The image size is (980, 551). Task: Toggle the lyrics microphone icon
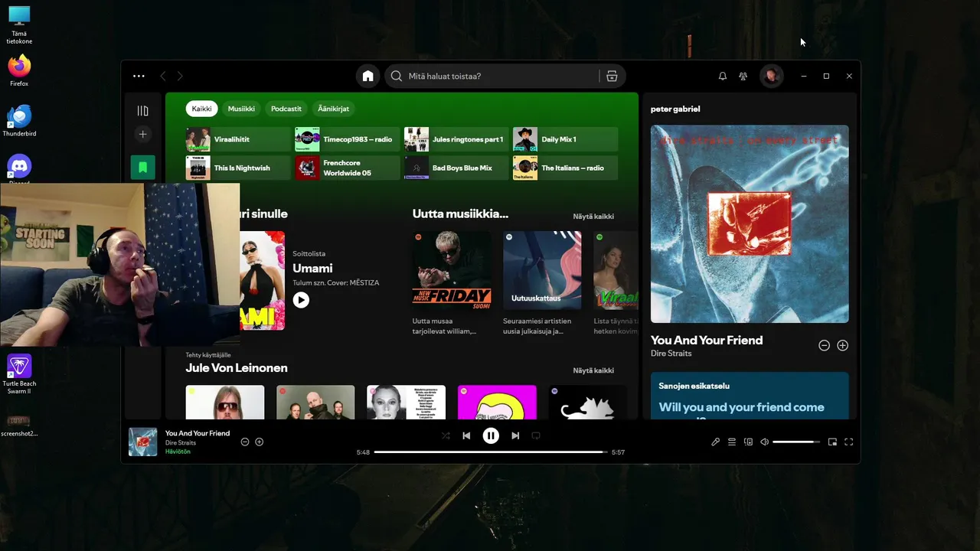pyautogui.click(x=715, y=442)
